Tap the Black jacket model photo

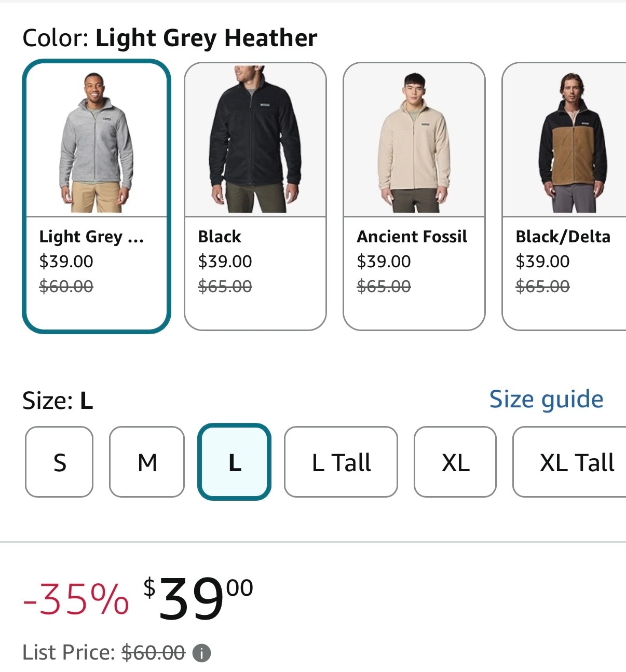[255, 140]
